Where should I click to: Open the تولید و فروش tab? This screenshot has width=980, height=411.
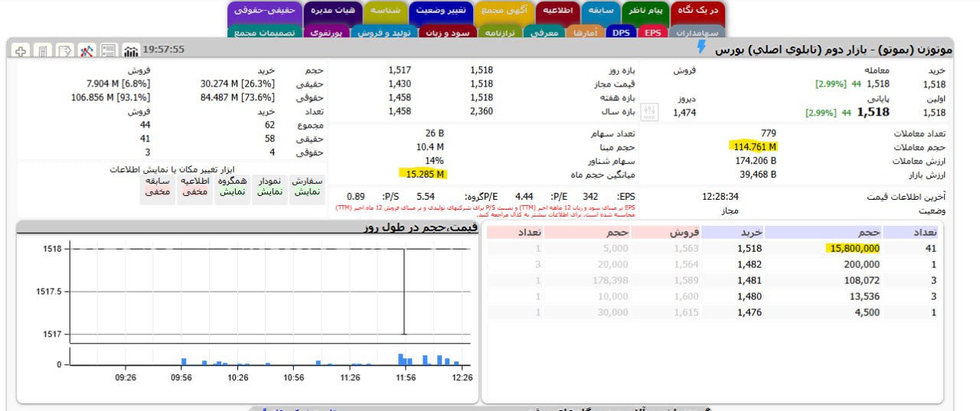coord(383,33)
